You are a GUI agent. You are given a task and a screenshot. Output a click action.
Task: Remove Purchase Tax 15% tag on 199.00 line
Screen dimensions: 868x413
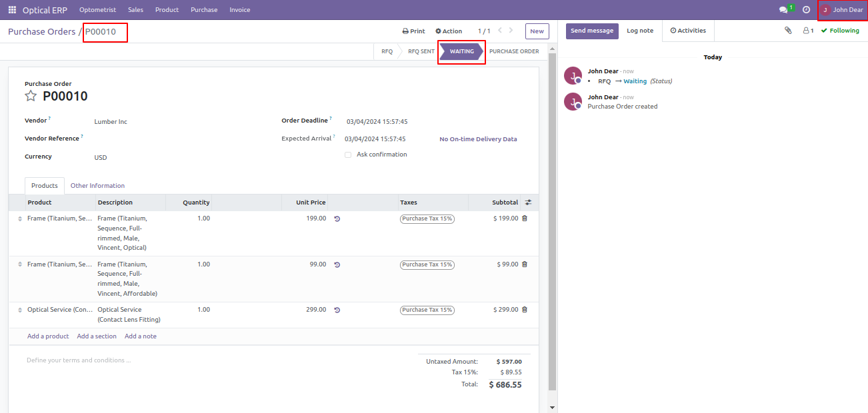[427, 218]
